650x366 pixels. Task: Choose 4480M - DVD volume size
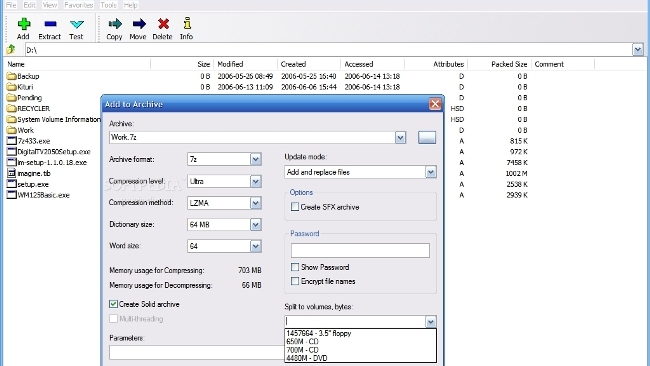point(360,358)
